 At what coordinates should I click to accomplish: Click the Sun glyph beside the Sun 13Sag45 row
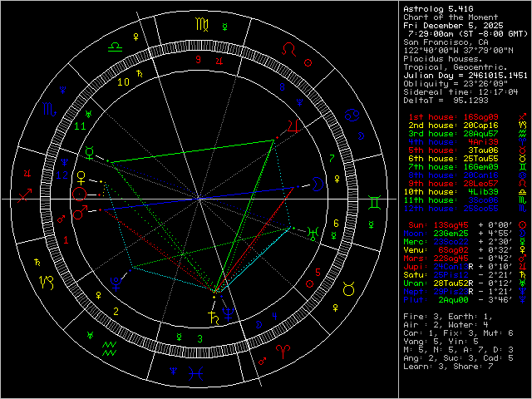[523, 225]
